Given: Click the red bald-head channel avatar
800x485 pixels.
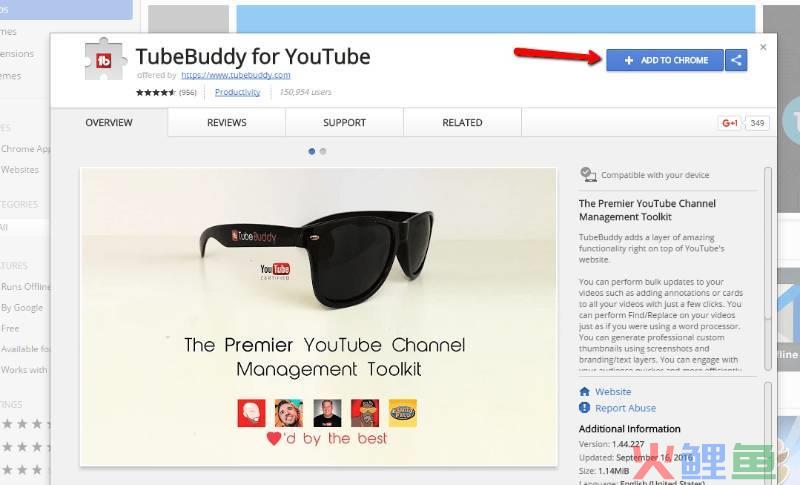Looking at the screenshot, I should click(x=251, y=413).
